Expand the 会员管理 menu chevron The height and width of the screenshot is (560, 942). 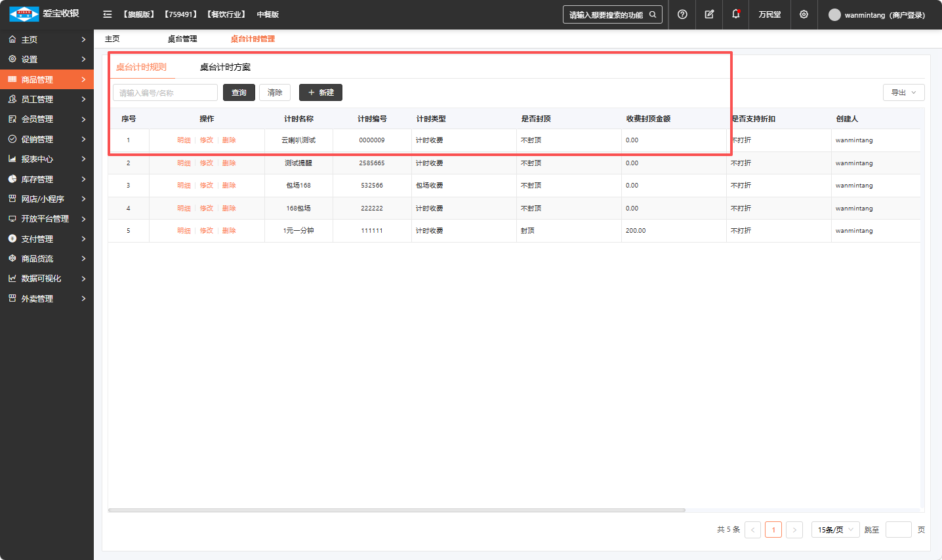coord(83,119)
